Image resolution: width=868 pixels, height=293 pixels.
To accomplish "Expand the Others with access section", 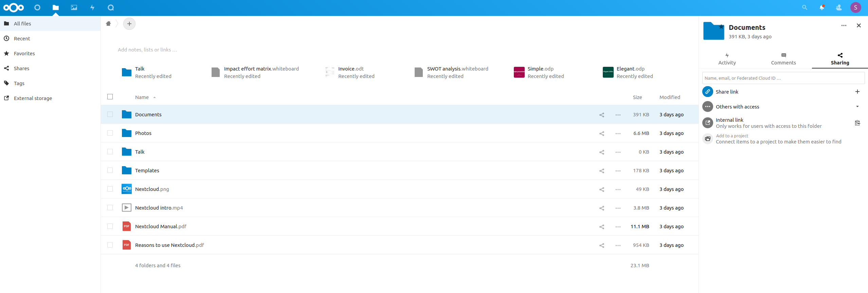I will coord(857,106).
